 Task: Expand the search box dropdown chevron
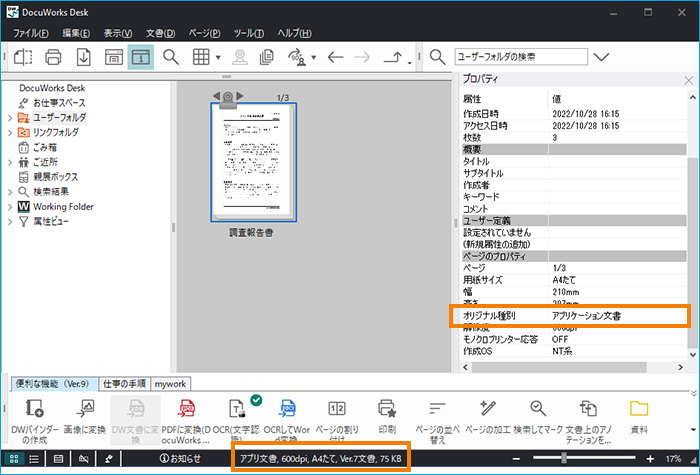click(601, 57)
